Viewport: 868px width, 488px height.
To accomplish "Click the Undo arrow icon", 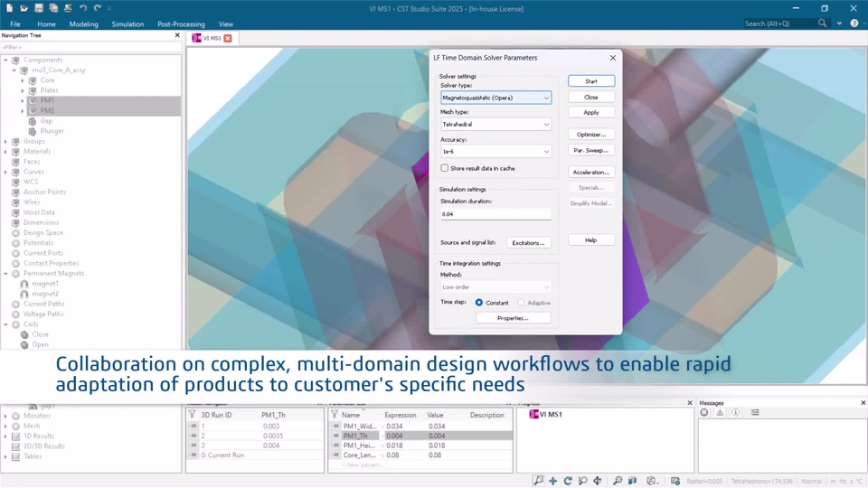I will click(x=82, y=8).
